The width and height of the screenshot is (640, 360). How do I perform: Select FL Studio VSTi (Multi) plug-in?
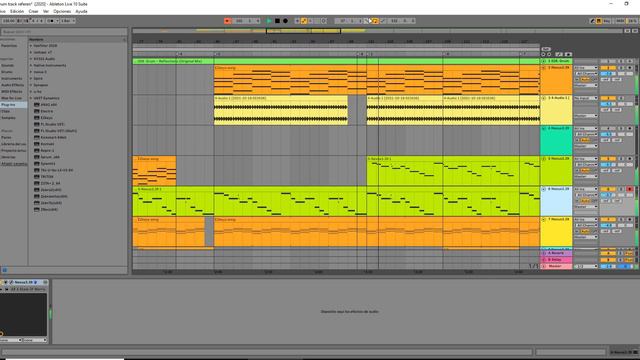58,131
